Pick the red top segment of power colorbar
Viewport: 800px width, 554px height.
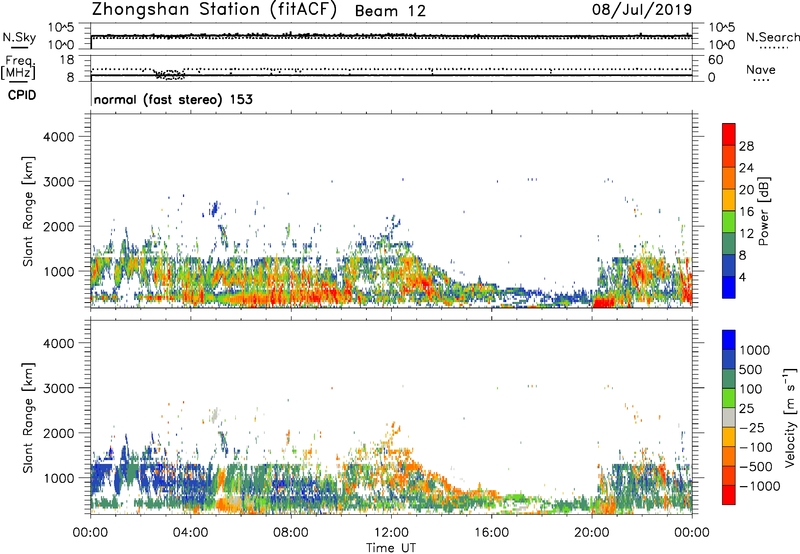(729, 135)
